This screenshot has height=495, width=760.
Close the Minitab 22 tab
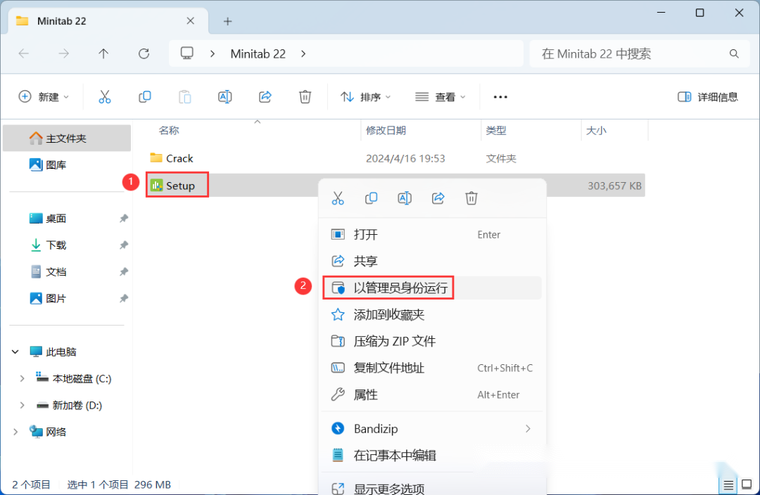190,21
